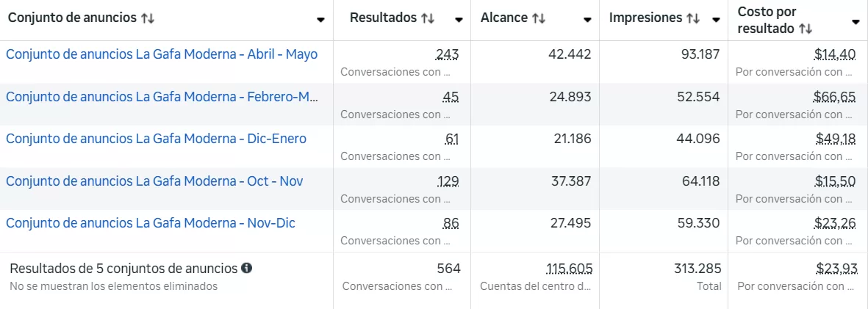The height and width of the screenshot is (309, 868).
Task: Open dropdown arrow in Costo por resultado column
Action: [856, 22]
